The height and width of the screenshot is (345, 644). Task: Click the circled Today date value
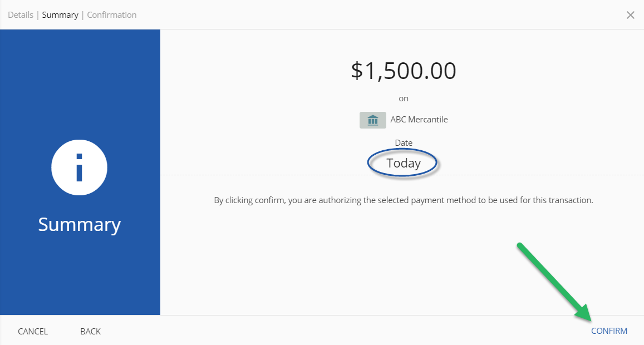[404, 164]
